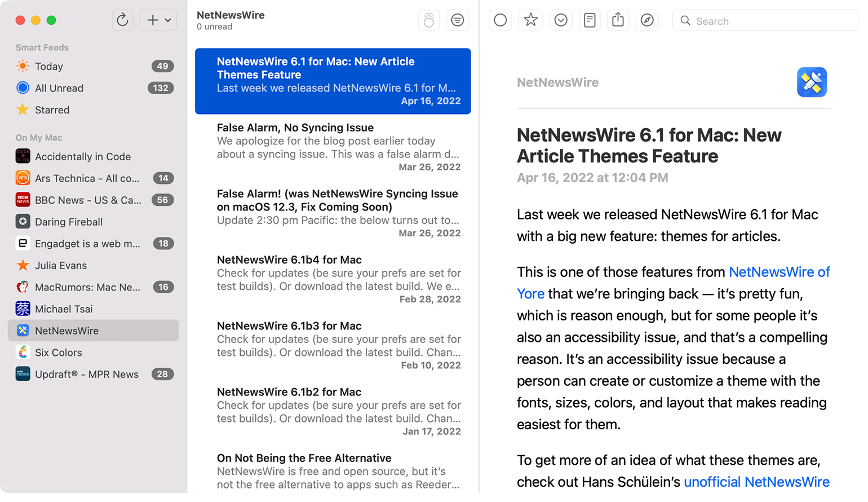
Task: Select the Today smart feed
Action: click(93, 67)
